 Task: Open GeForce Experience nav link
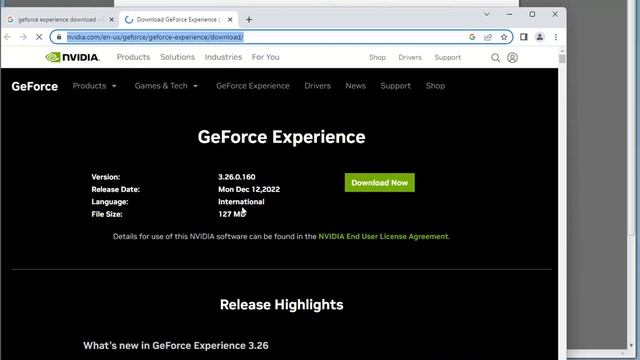pos(253,86)
